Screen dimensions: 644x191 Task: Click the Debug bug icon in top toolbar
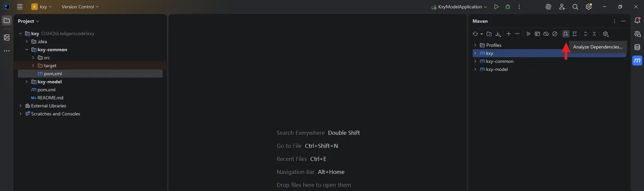click(x=508, y=7)
